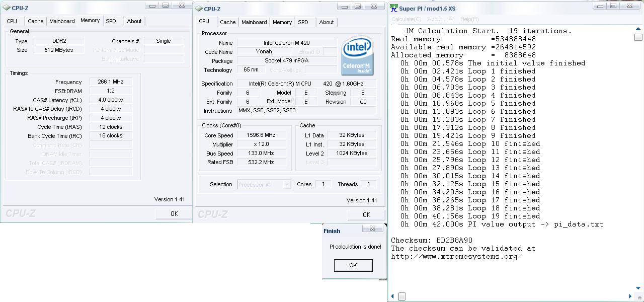Click the left CPU-Z window title icon
Screen dimensions: 644x302
click(x=6, y=8)
